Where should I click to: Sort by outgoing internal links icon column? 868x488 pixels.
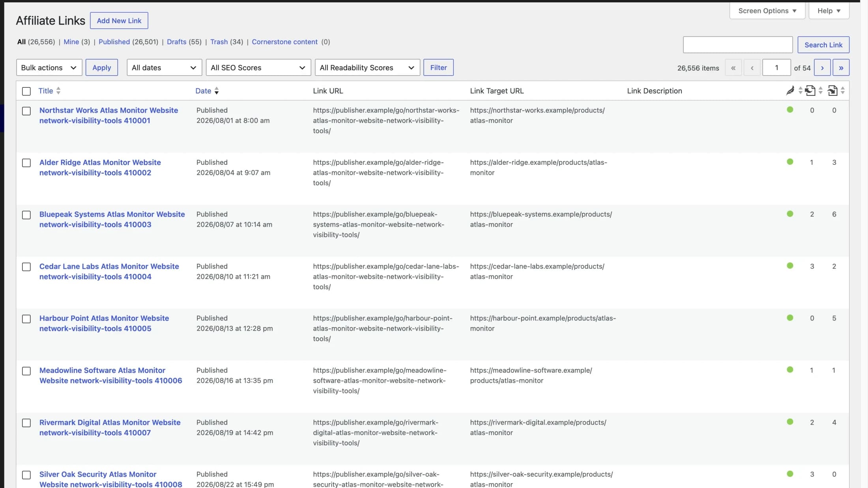810,91
